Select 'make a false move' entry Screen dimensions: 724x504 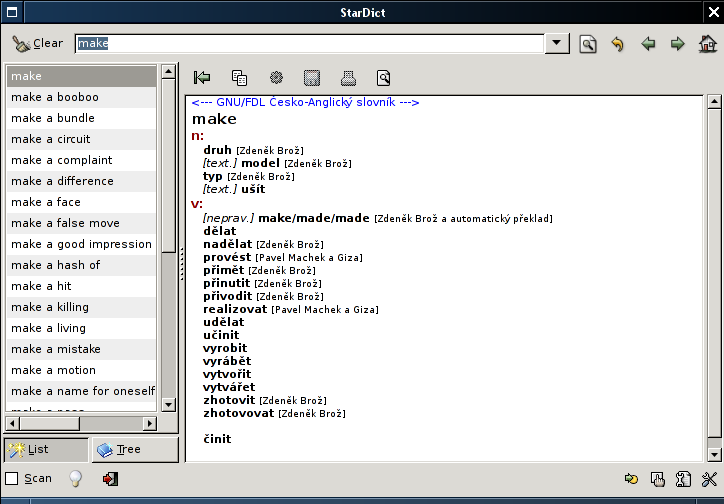point(82,223)
